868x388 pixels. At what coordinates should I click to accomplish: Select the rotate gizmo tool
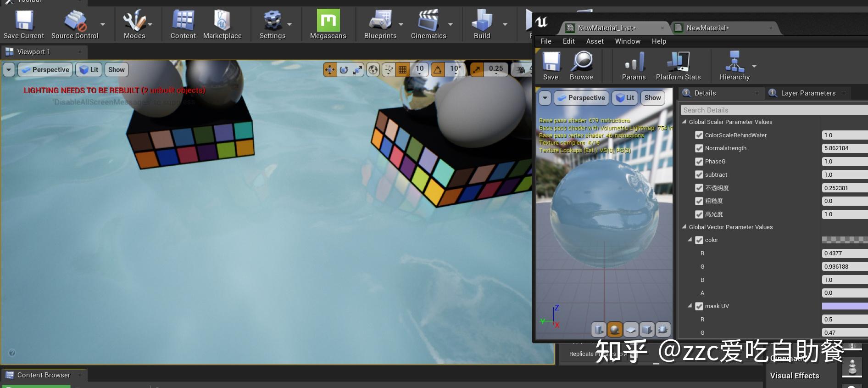(x=344, y=70)
